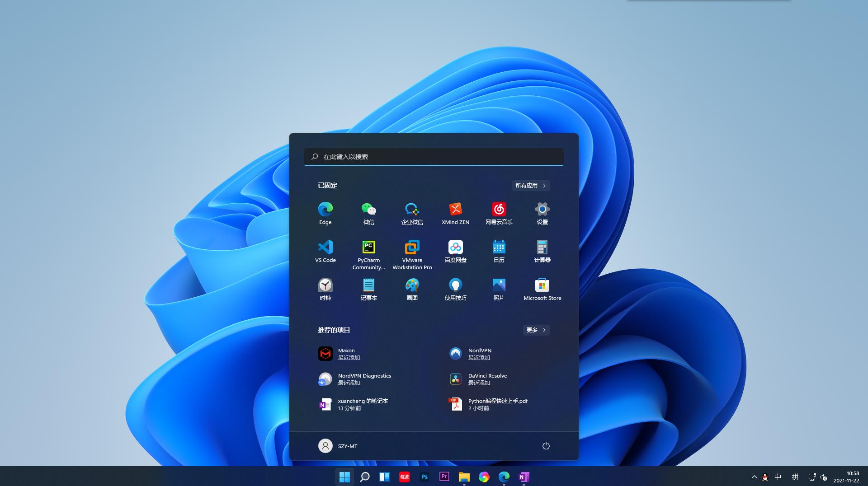Launch Photoshop from the taskbar

coord(424,477)
